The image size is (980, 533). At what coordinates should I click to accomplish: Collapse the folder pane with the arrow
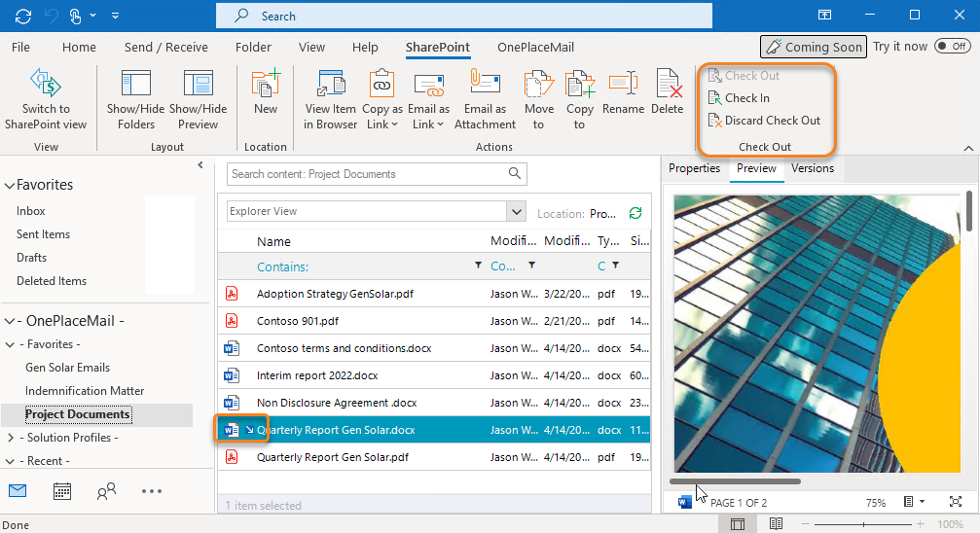(x=200, y=165)
